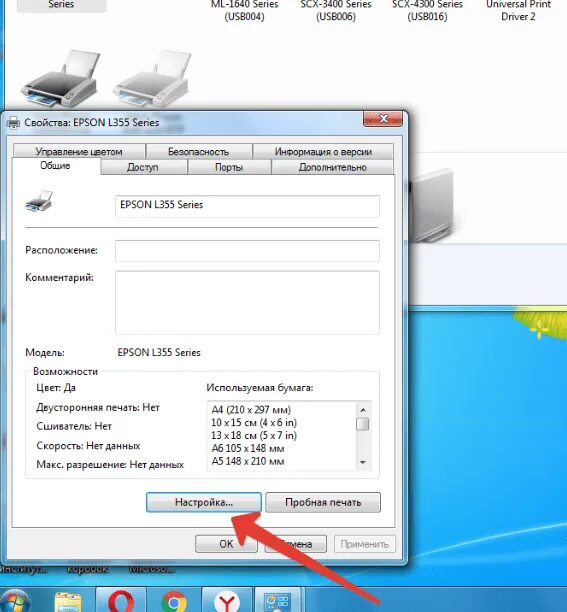Select the dark printer icon in Devices window
Viewport: 567px width, 612px height.
click(60, 78)
